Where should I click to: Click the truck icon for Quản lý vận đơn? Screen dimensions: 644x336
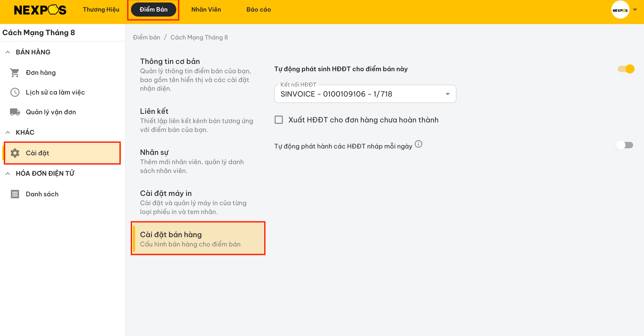pos(15,112)
